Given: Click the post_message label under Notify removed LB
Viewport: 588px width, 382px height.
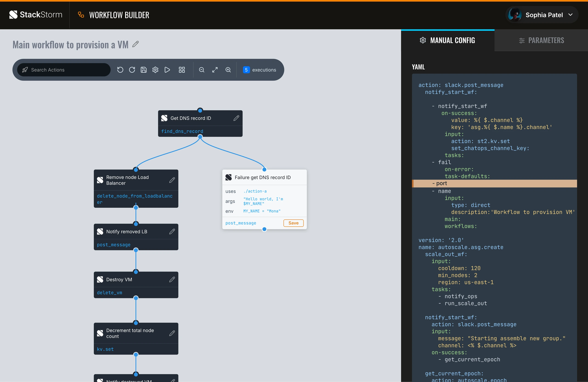Looking at the screenshot, I should pyautogui.click(x=114, y=245).
